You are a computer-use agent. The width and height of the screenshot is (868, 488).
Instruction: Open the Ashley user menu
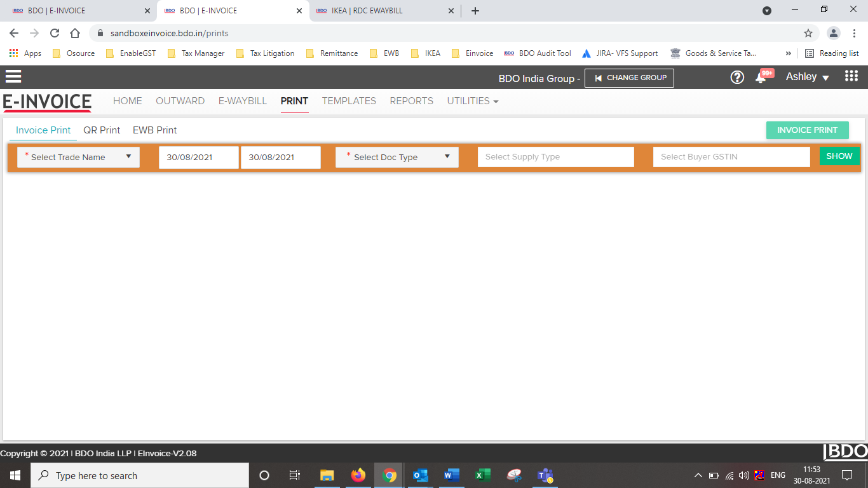(x=808, y=77)
